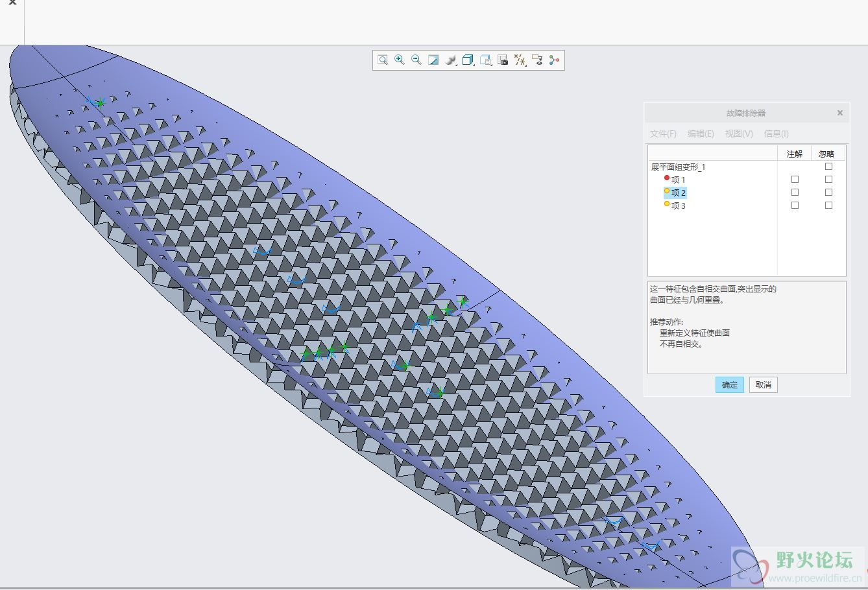Click the Repaint screen icon

click(433, 60)
